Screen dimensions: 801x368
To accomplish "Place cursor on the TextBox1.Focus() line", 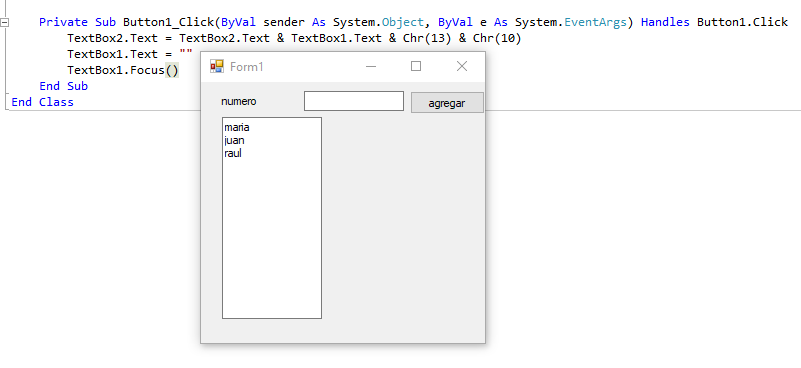I will coord(123,70).
